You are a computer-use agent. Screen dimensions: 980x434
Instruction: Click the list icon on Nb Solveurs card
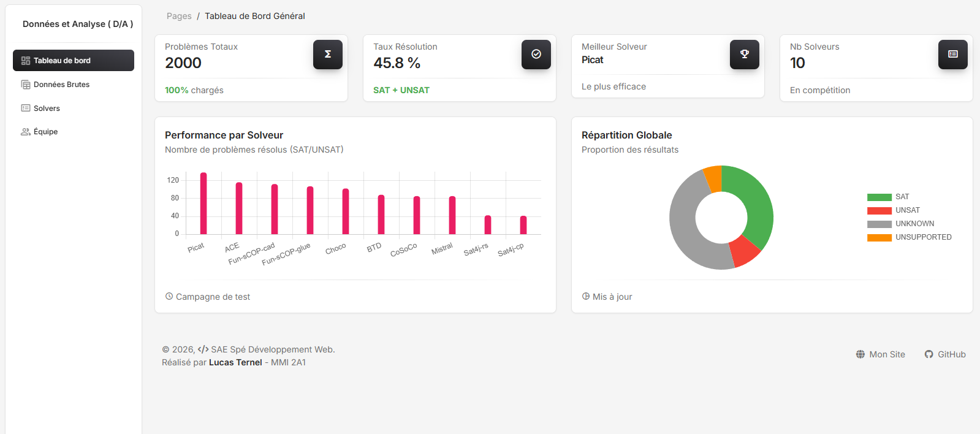[953, 55]
